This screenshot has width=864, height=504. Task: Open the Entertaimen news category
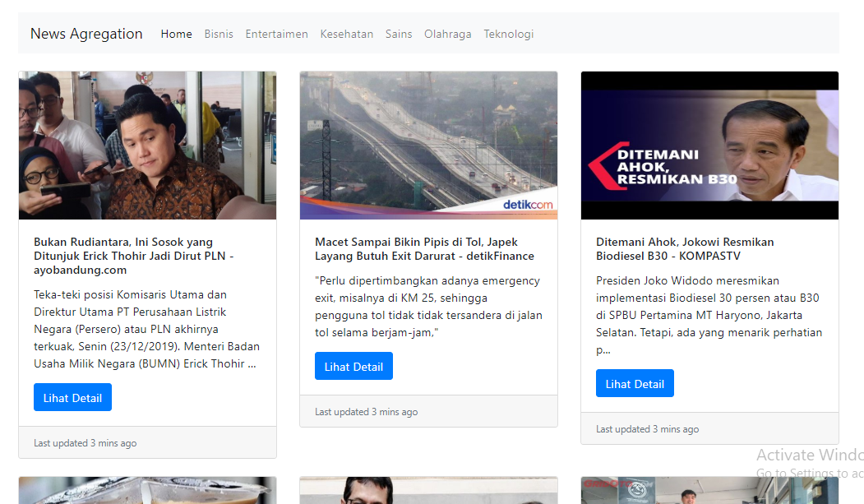(276, 34)
